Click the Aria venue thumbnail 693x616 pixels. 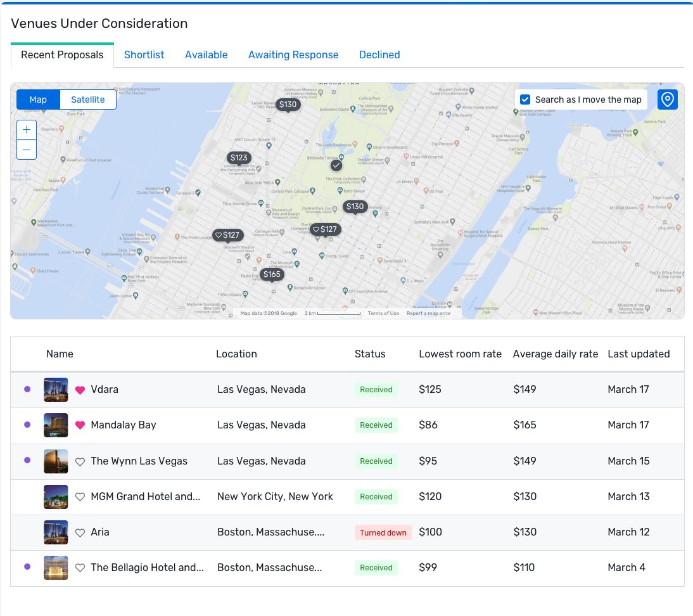tap(56, 532)
